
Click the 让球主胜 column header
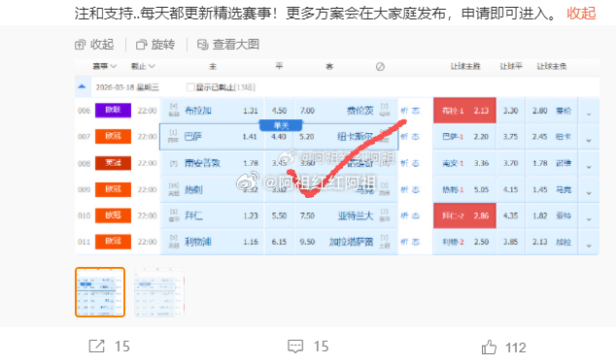465,66
